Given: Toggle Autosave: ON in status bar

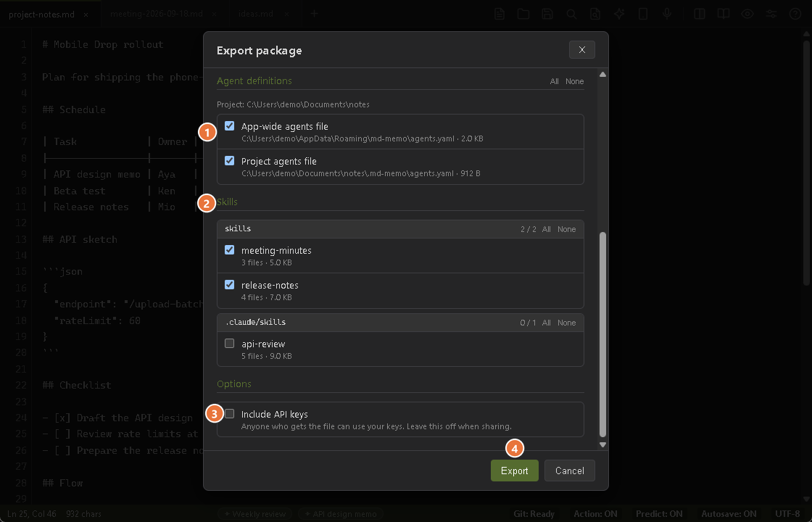Looking at the screenshot, I should pos(729,514).
